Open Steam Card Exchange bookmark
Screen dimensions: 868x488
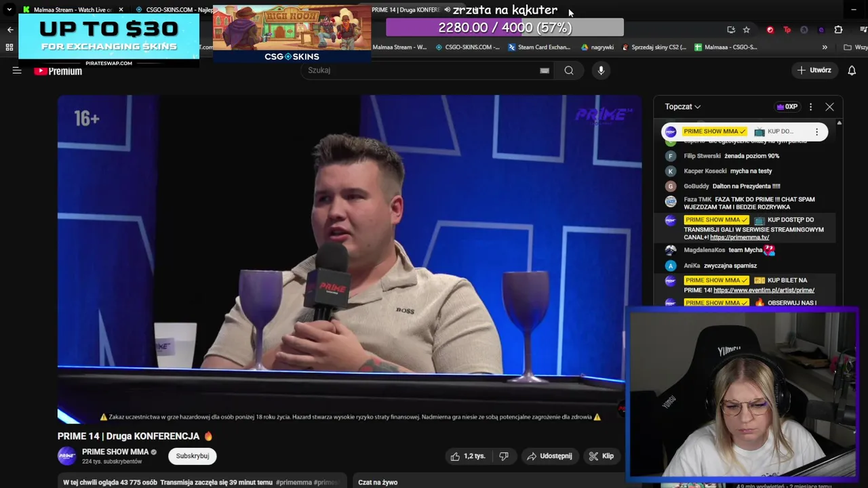tap(538, 47)
